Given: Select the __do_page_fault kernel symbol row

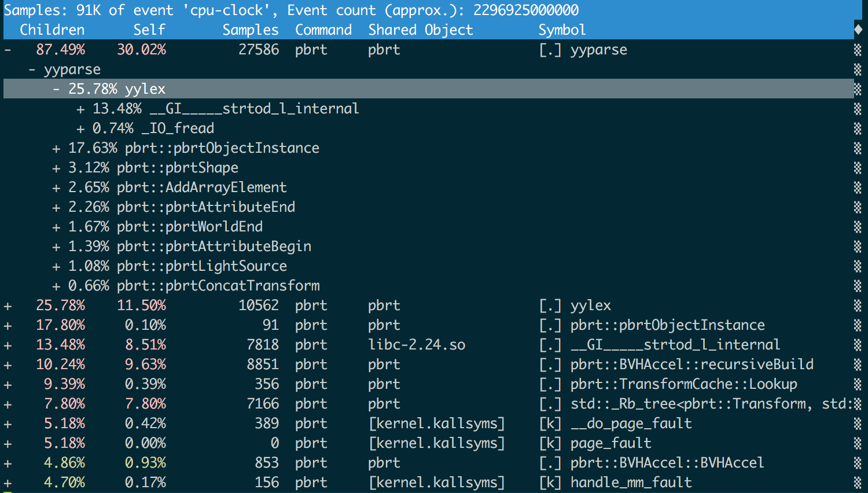Looking at the screenshot, I should [x=631, y=424].
